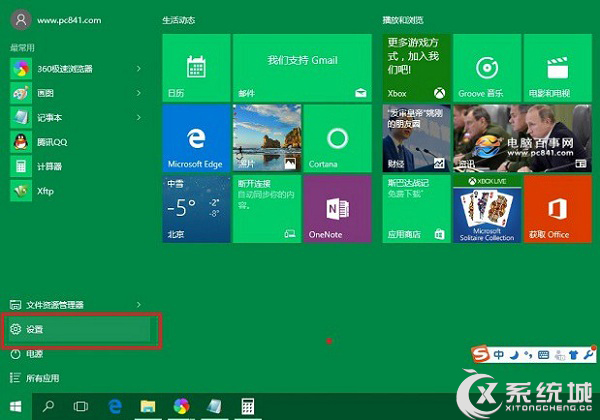Open soft keyboard icon on IME bar
This screenshot has height=420, width=600.
[543, 355]
